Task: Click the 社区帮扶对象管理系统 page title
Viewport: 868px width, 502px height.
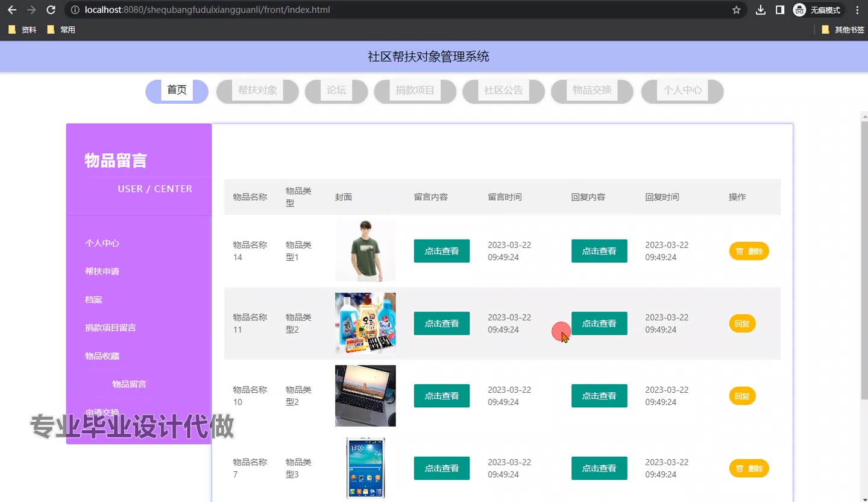Action: (429, 57)
